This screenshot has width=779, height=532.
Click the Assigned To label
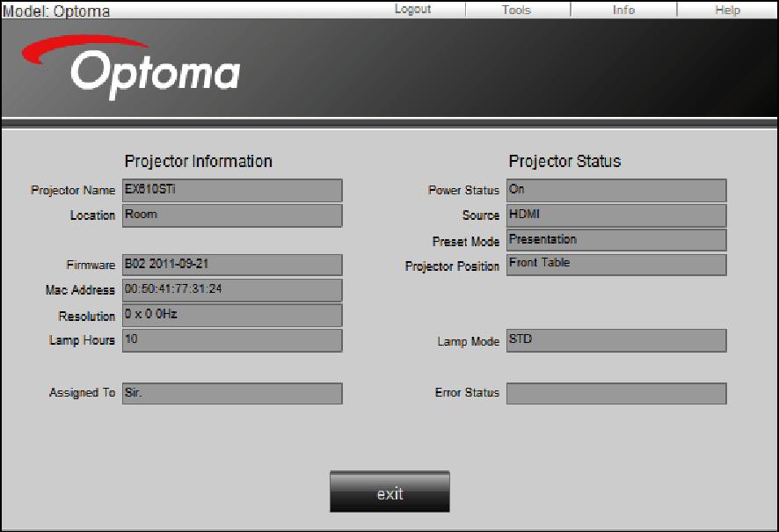coord(82,392)
